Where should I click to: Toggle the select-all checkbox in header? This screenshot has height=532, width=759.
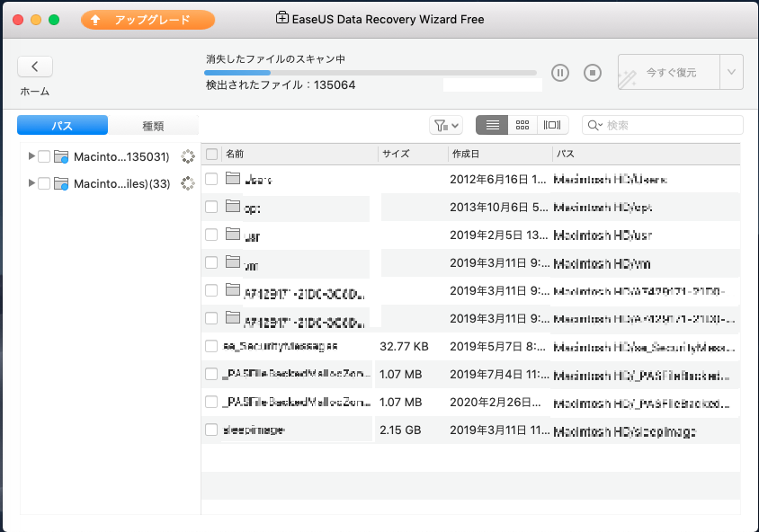[211, 155]
